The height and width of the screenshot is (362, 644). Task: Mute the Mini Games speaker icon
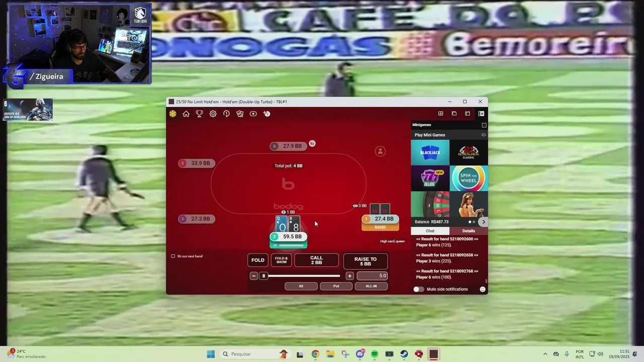point(484,135)
